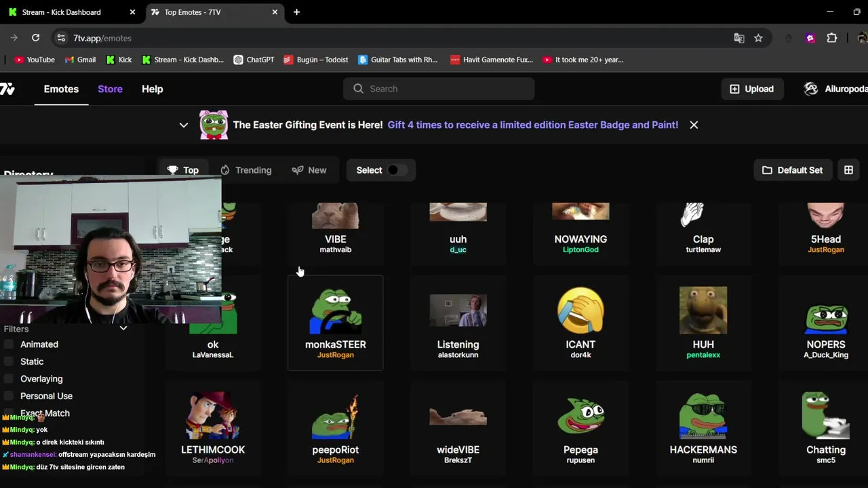Focus the emote Search field
This screenshot has width=868, height=488.
(x=439, y=89)
